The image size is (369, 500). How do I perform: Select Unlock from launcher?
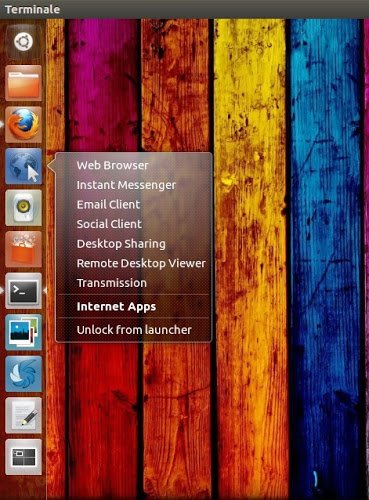134,330
